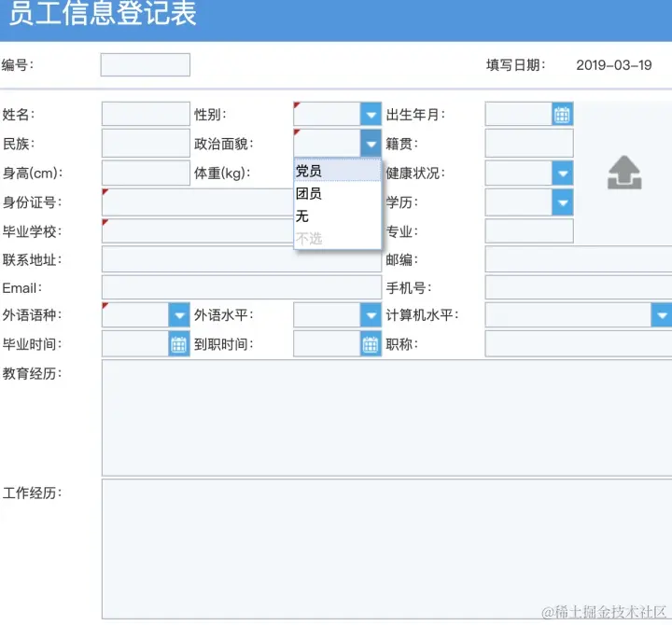Image resolution: width=672 pixels, height=625 pixels.
Task: Click the 工作经历 text area
Action: [387, 549]
